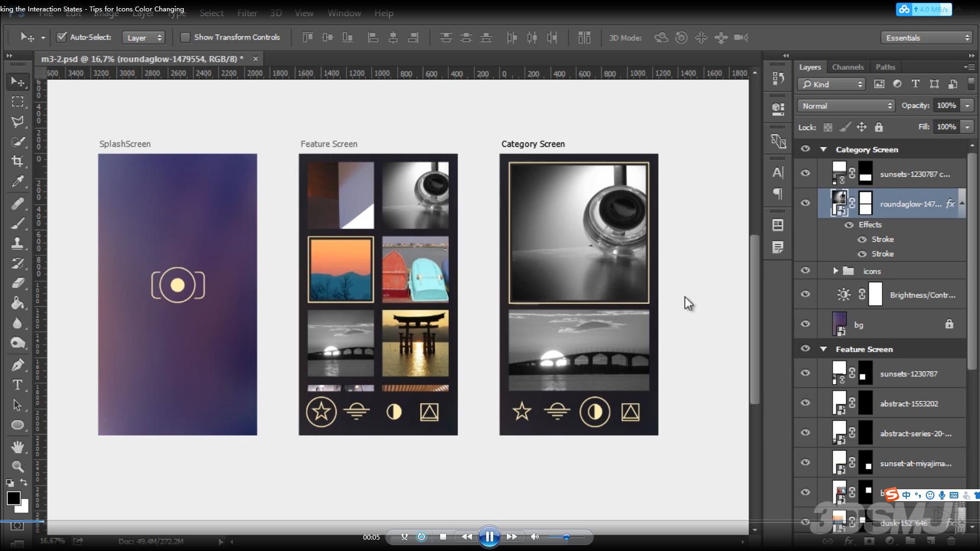This screenshot has height=551, width=980.
Task: Open the Normal blend mode dropdown
Action: pyautogui.click(x=846, y=106)
